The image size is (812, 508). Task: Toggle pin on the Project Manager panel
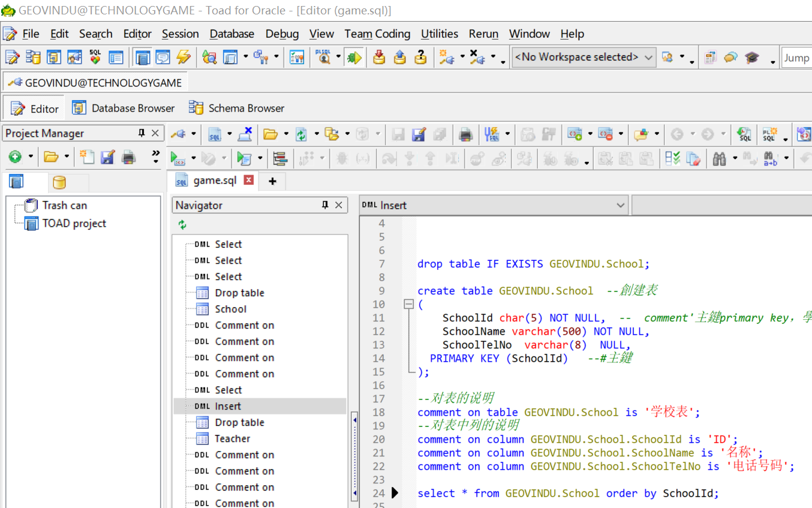pyautogui.click(x=142, y=133)
